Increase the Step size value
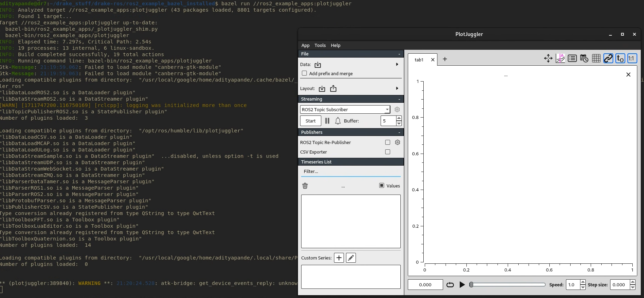Image resolution: width=644 pixels, height=298 pixels. 633,282
